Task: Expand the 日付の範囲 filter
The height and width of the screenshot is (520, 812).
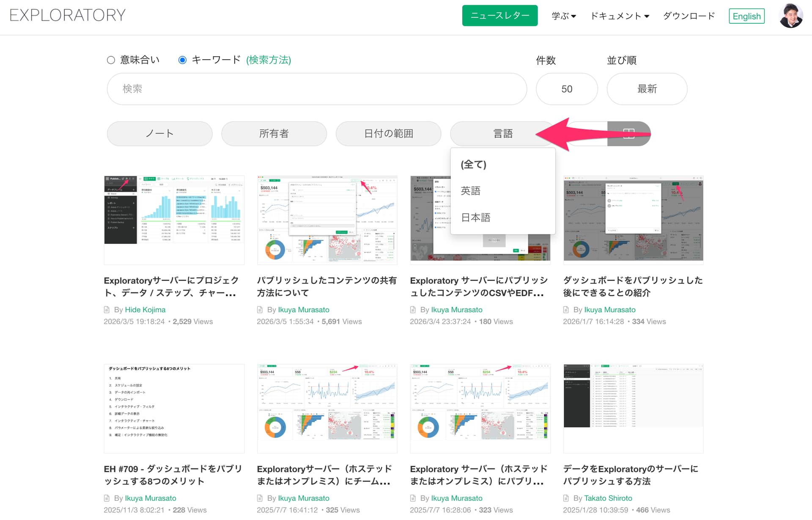Action: pos(389,134)
